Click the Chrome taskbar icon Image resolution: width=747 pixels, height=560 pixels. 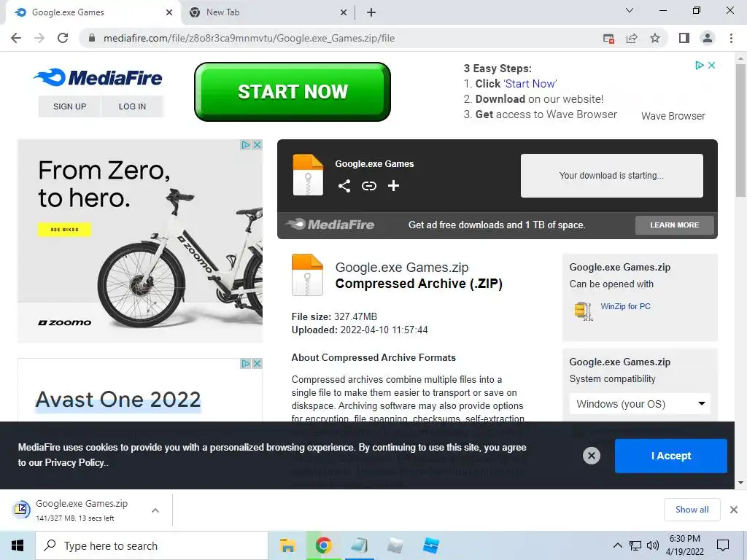[x=323, y=545]
